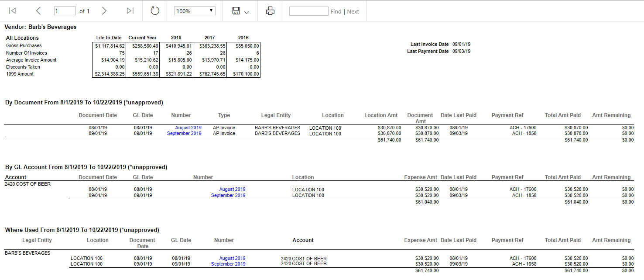
Task: Open September 2019 link in Where Used
Action: tap(228, 264)
